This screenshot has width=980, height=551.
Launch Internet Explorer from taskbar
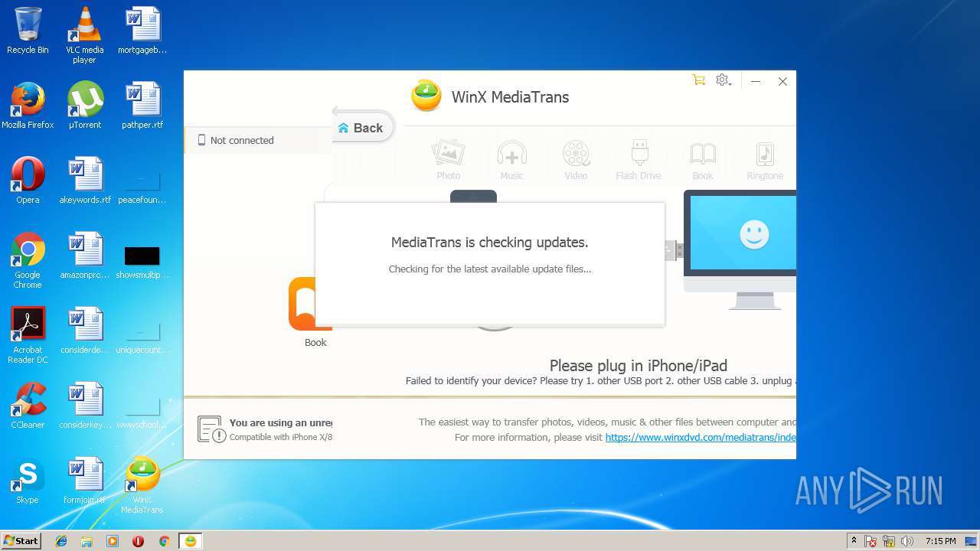click(61, 541)
